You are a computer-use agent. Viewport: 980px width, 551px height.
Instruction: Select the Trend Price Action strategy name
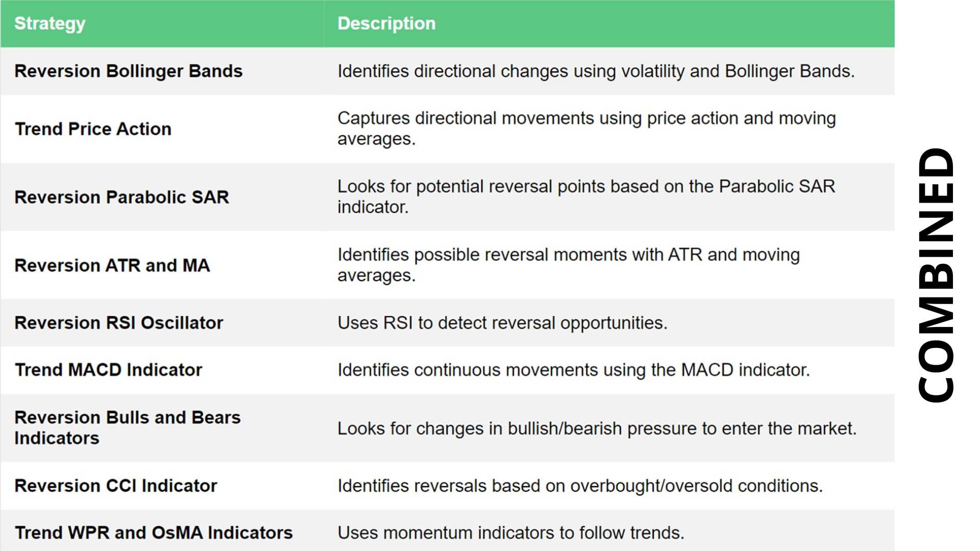(93, 129)
